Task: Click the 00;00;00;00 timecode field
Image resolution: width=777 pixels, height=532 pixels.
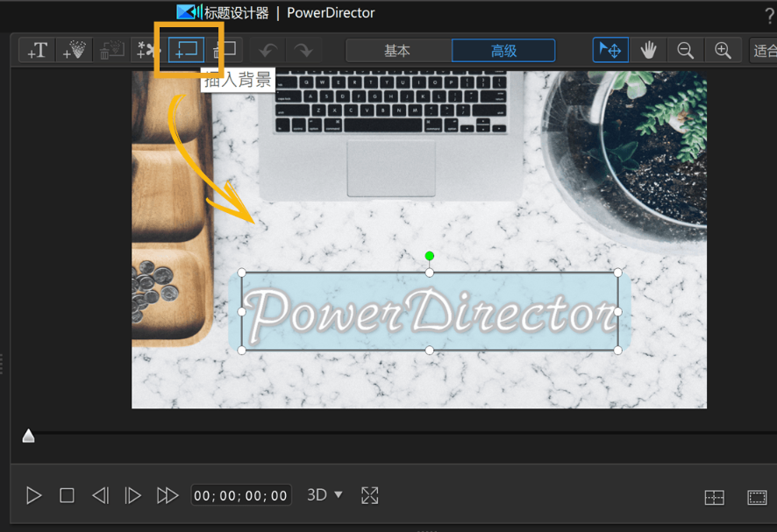Action: (241, 495)
